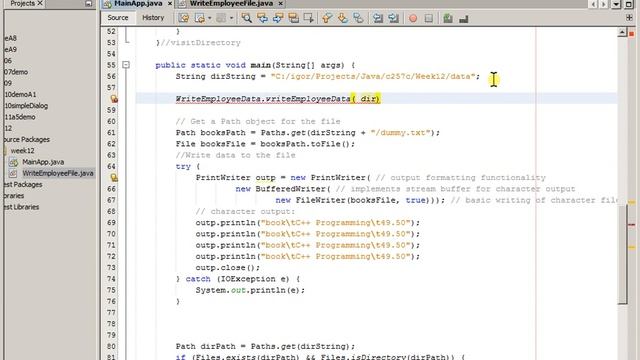Image resolution: width=640 pixels, height=360 pixels.
Task: Switch to the Source view
Action: pyautogui.click(x=118, y=18)
